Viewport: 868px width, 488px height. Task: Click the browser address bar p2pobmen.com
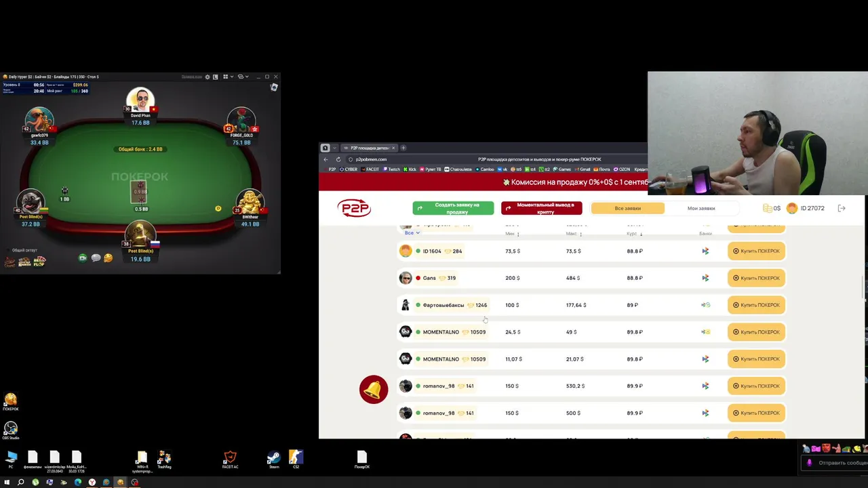[371, 159]
